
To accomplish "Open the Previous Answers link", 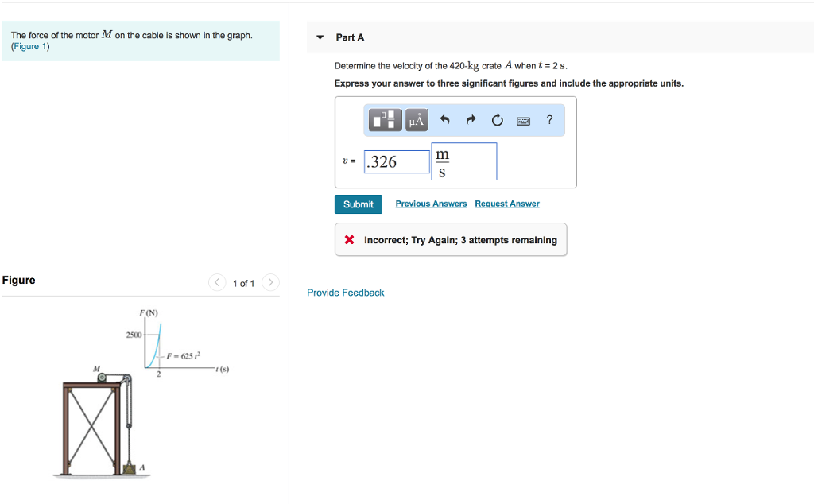I will click(x=431, y=204).
